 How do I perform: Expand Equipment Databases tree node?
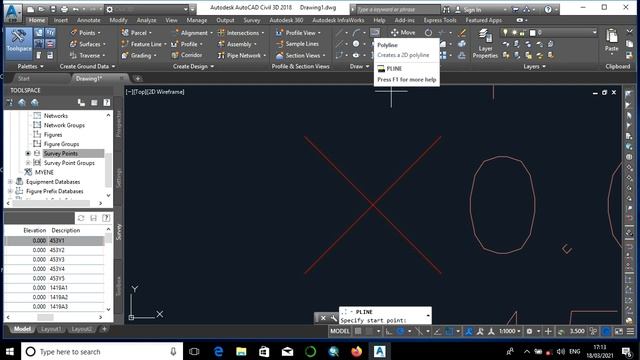click(x=10, y=182)
